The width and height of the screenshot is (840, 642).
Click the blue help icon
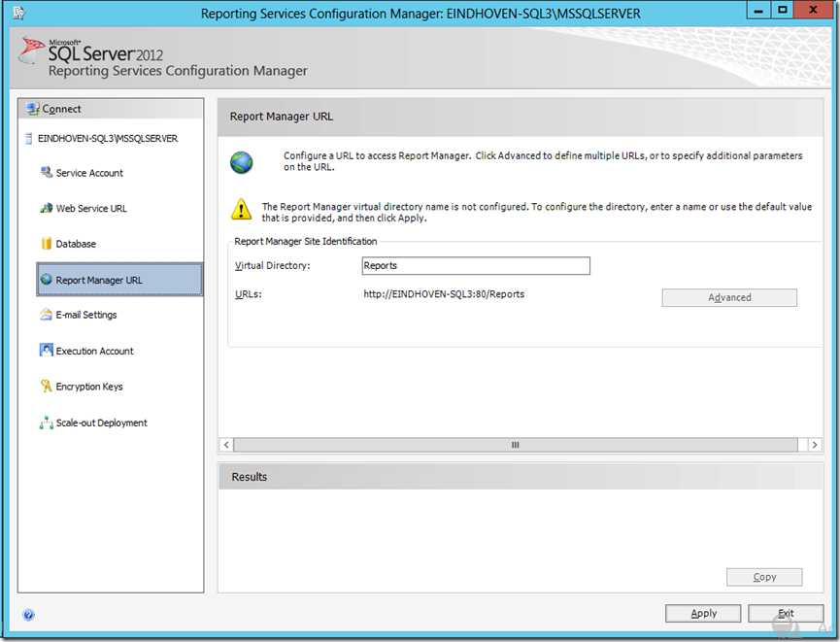[x=29, y=615]
